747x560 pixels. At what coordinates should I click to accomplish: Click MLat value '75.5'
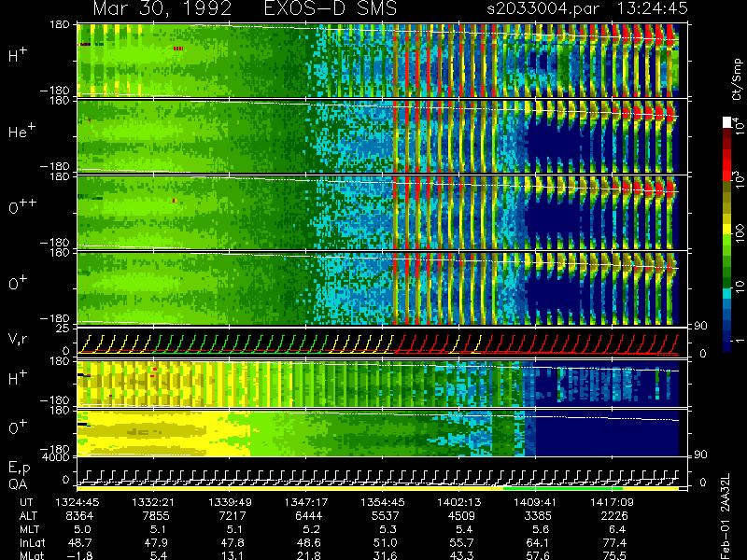click(x=615, y=555)
